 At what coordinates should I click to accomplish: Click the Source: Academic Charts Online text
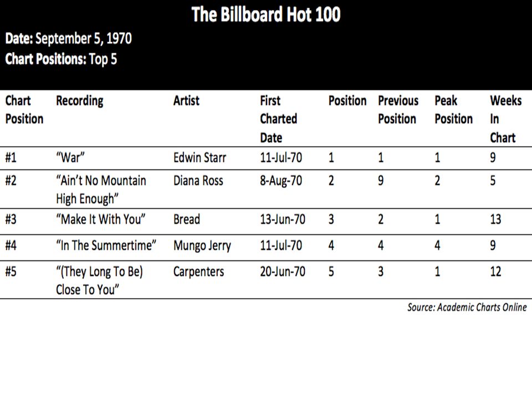[467, 308]
